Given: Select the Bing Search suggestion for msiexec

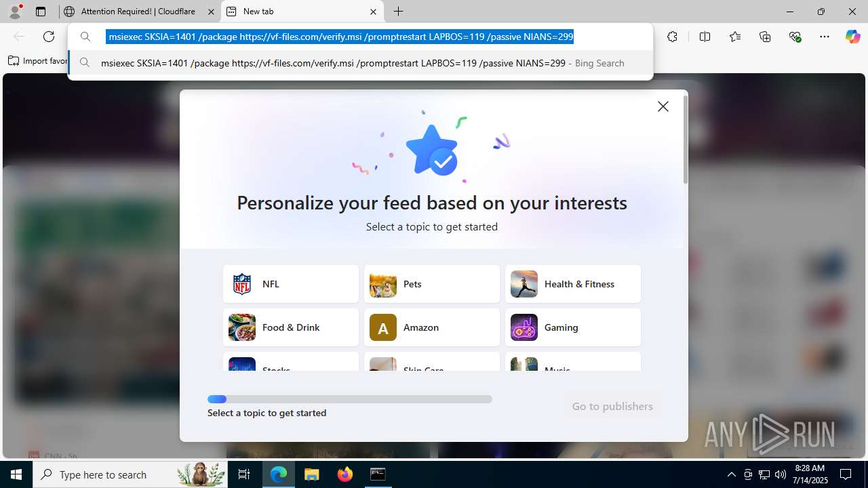Looking at the screenshot, I should (360, 63).
